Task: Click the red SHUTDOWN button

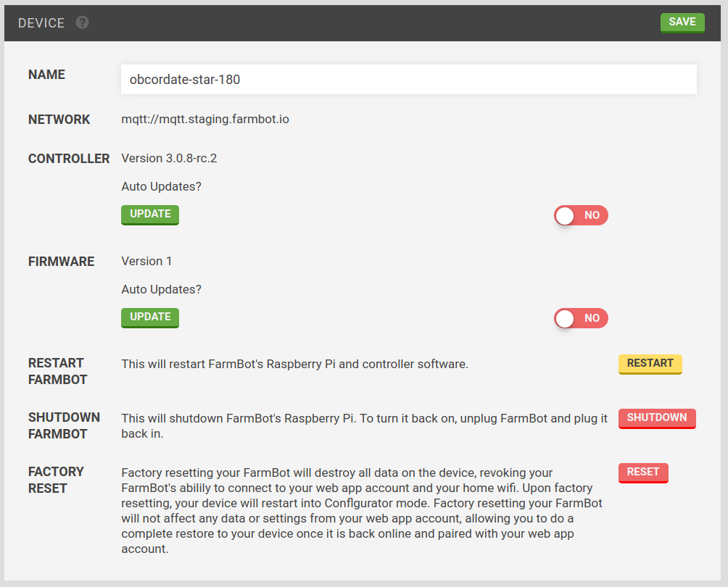Action: 656,418
